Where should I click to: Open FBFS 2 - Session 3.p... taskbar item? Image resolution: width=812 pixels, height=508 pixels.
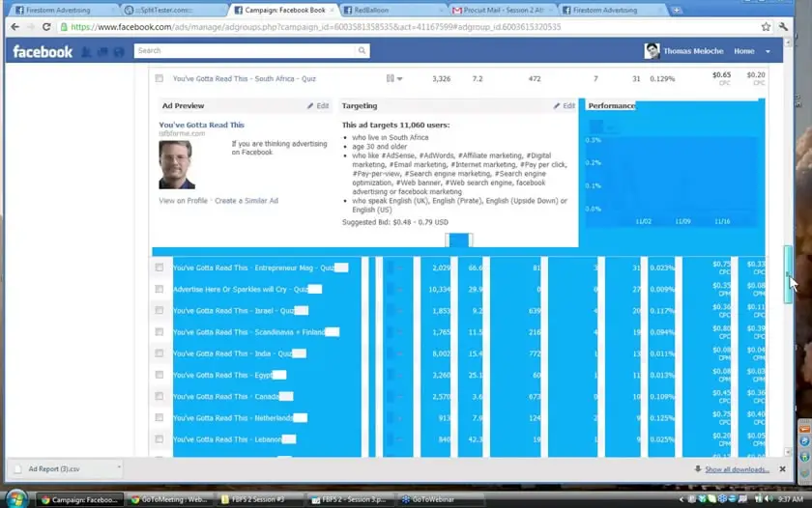[349, 499]
